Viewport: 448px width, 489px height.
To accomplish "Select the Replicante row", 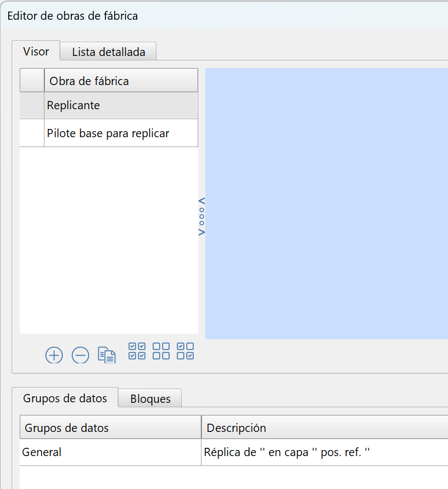I will click(121, 105).
